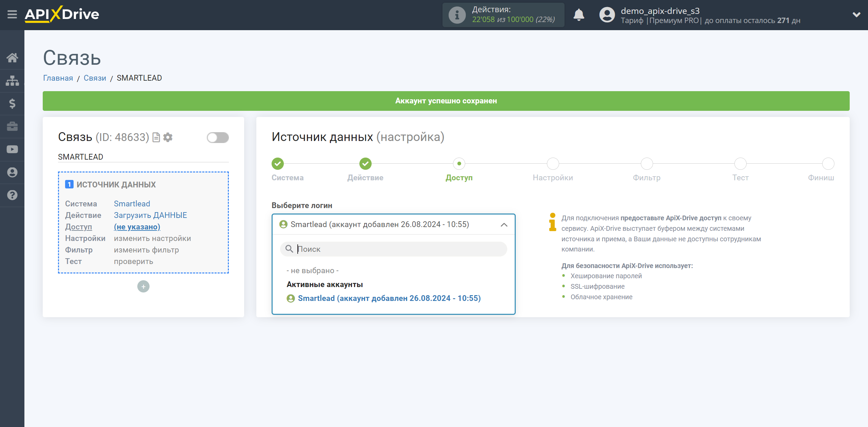The width and height of the screenshot is (868, 427).
Task: Click the demo_apix-drive_s3 username
Action: point(660,11)
